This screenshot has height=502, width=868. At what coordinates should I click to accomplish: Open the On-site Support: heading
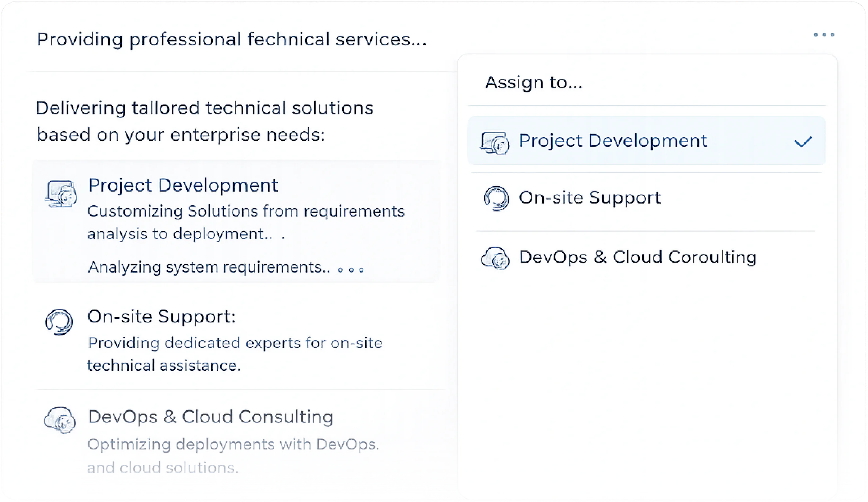(161, 316)
